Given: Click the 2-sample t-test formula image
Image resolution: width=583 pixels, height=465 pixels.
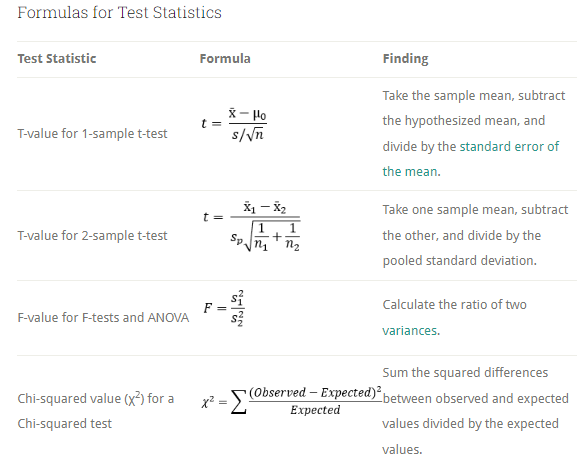Looking at the screenshot, I should click(x=252, y=226).
